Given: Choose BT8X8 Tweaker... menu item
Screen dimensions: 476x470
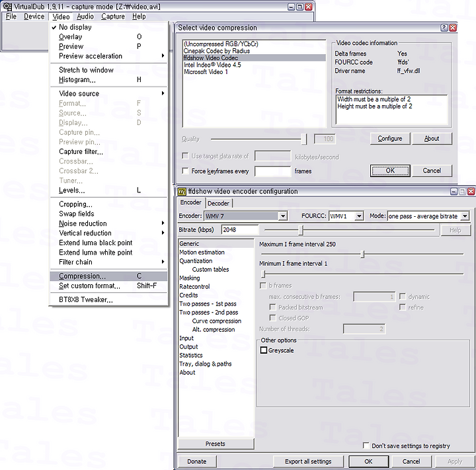Looking at the screenshot, I should 108,299.
